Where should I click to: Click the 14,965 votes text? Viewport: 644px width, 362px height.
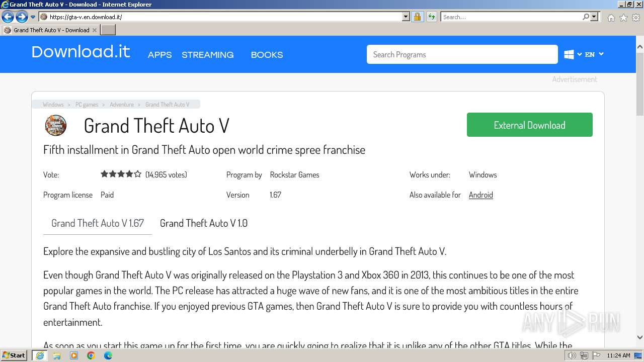pos(166,174)
